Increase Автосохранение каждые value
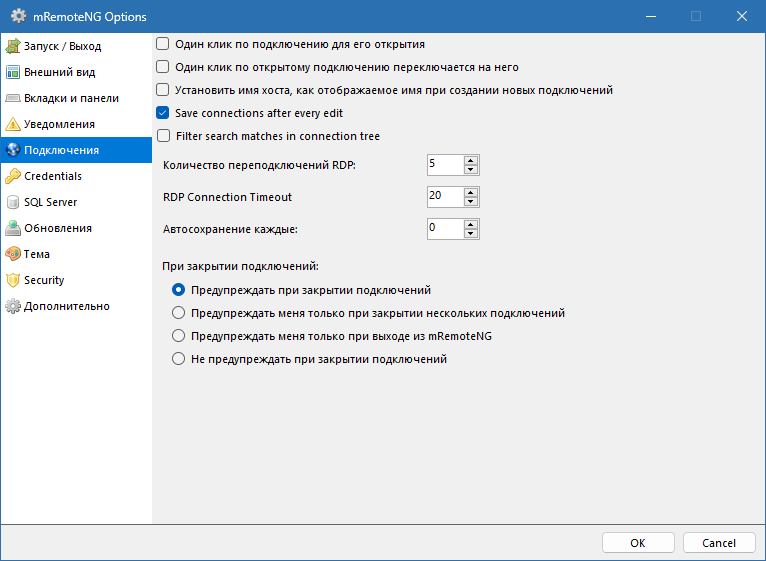Viewport: 766px width, 561px height. pos(472,223)
